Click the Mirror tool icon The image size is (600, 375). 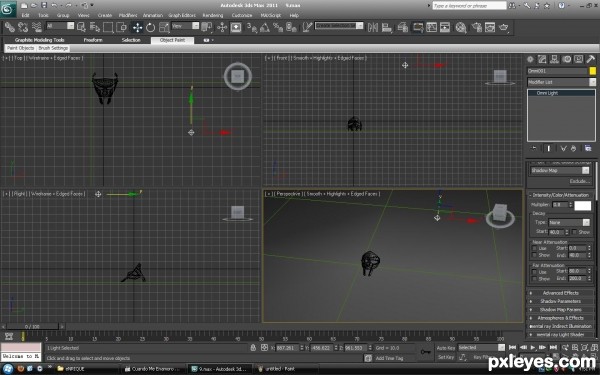[373, 27]
